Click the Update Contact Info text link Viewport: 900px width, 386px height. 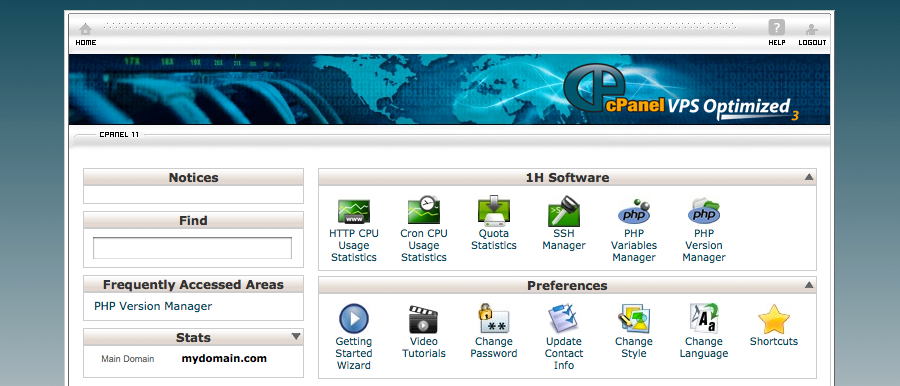tap(564, 353)
